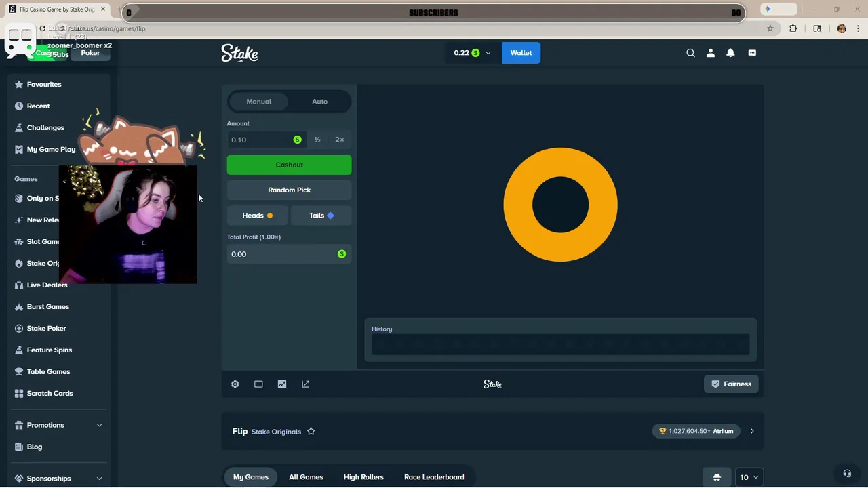Click the browser address bar

(x=407, y=28)
